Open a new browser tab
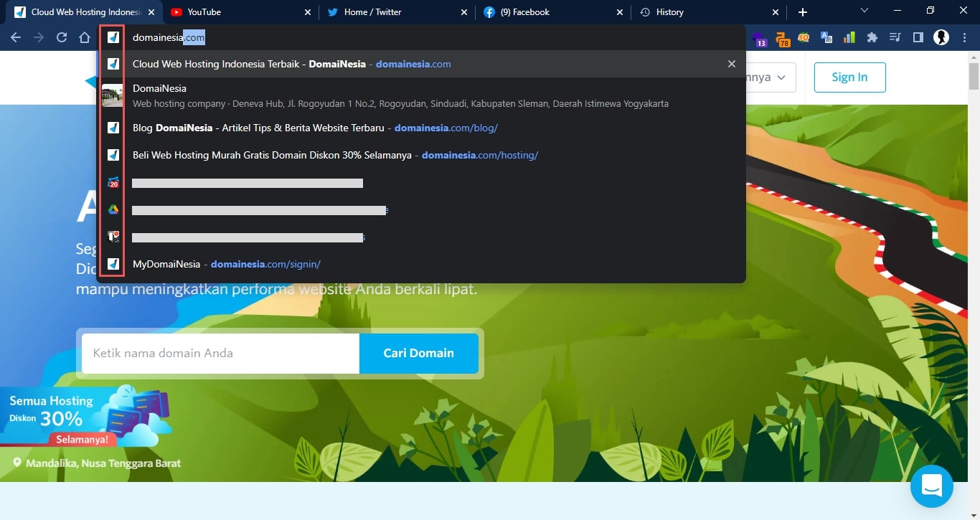This screenshot has height=520, width=980. coord(803,12)
